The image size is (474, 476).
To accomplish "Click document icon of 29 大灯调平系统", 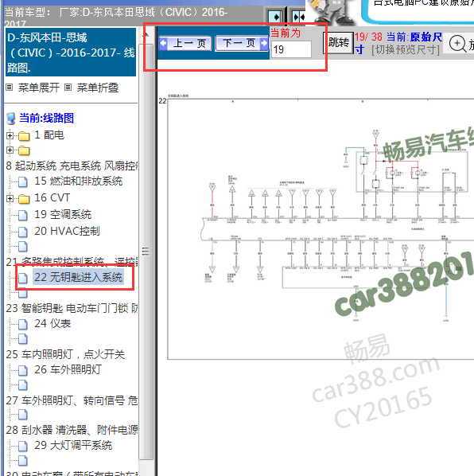I will click(23, 446).
